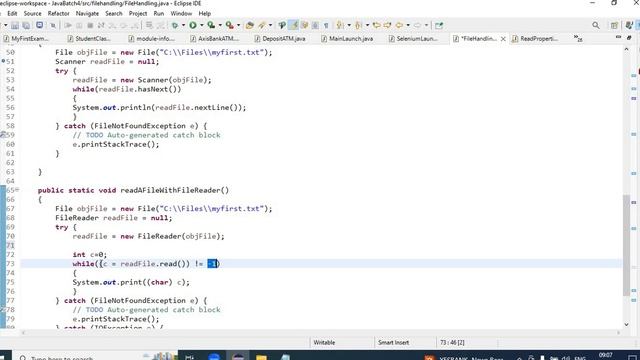Click the Save icon in the toolbar
The width and height of the screenshot is (640, 360).
15,26
